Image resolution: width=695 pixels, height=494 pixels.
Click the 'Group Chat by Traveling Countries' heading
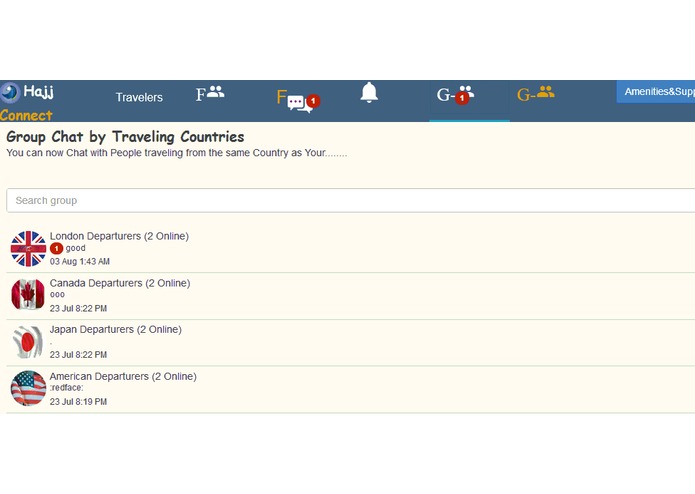pos(125,137)
